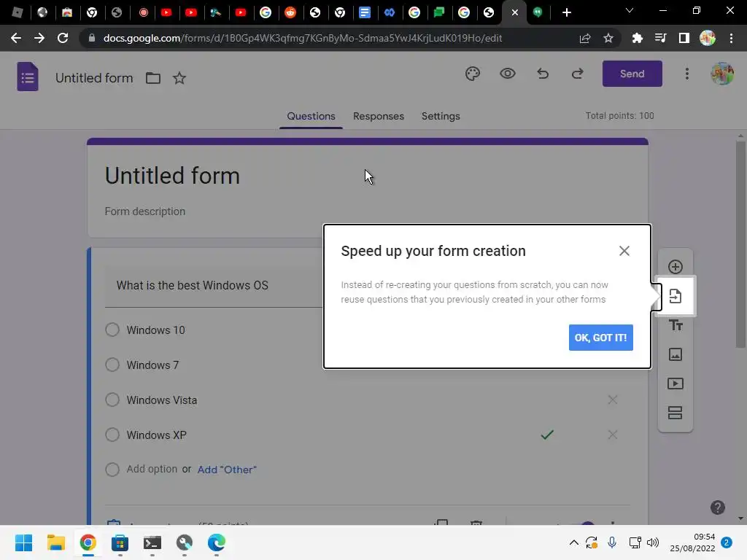Screen dimensions: 747x560
Task: Go back in Chrome
Action: click(16, 38)
